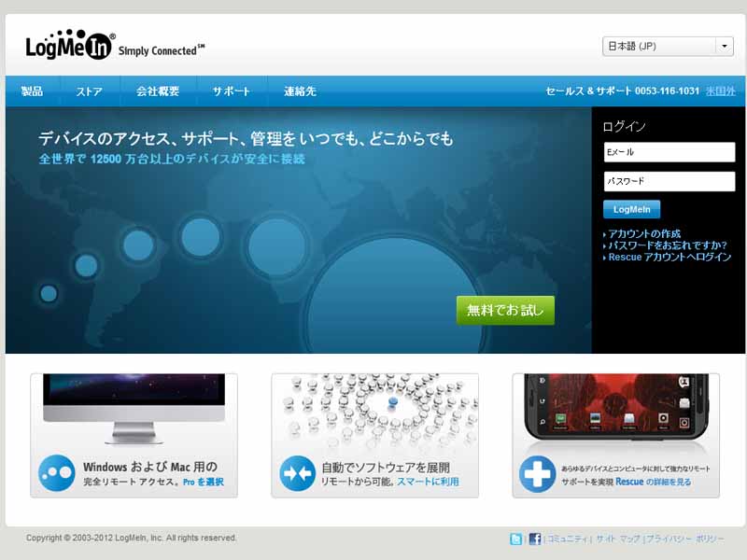The height and width of the screenshot is (560, 747).
Task: Click the ログイン heading text
Action: [x=624, y=127]
